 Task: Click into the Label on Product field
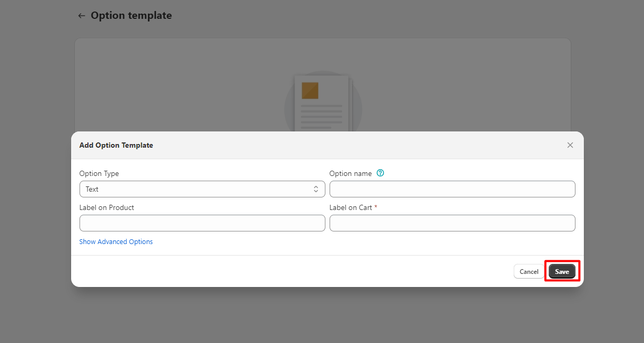[x=202, y=223]
